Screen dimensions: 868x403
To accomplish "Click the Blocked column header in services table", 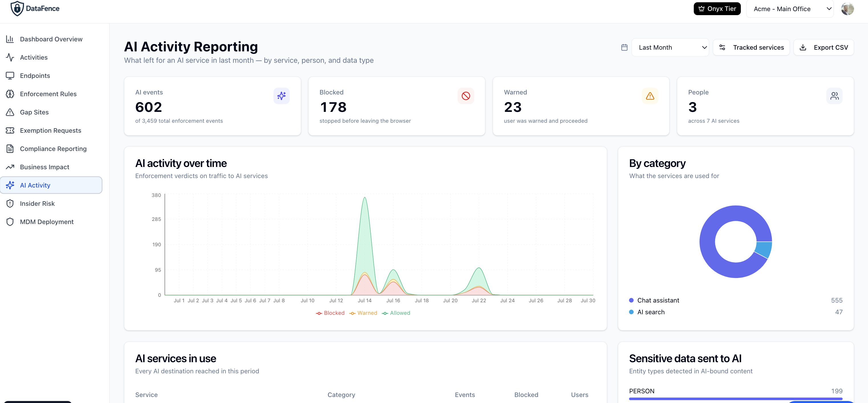I will coord(526,394).
